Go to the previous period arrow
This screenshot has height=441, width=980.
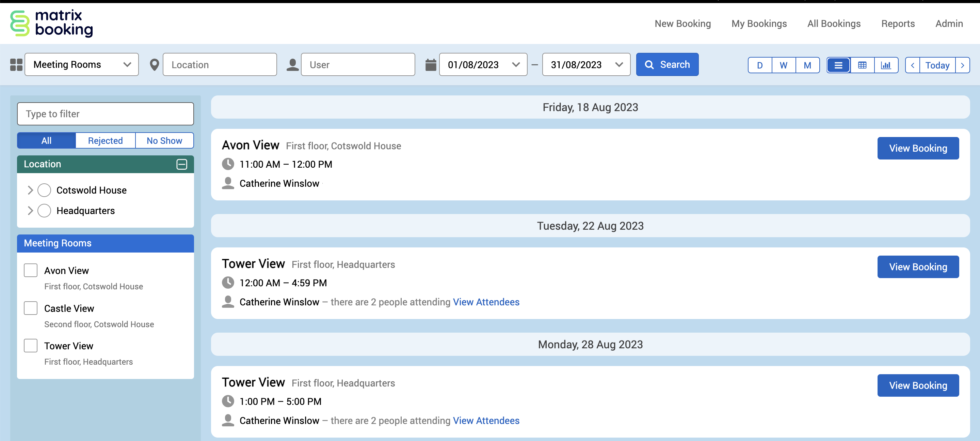[912, 65]
